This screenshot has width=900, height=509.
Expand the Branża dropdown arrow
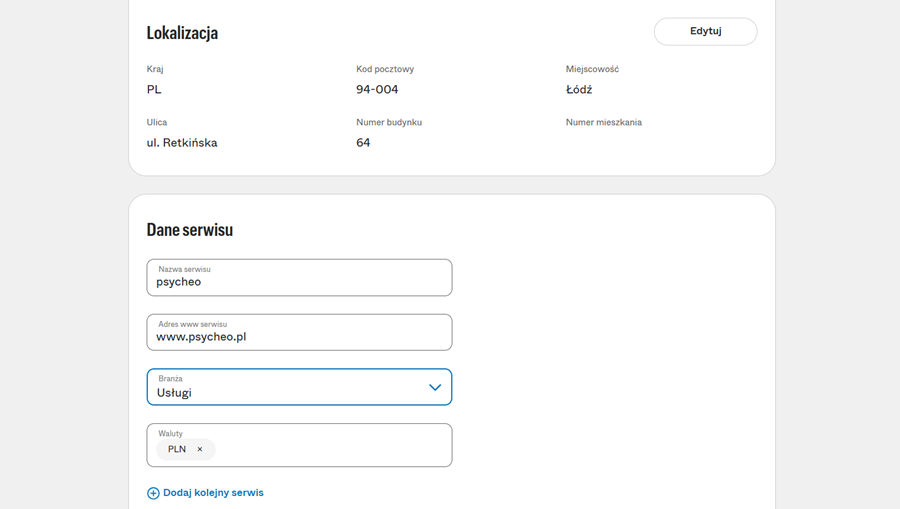435,388
